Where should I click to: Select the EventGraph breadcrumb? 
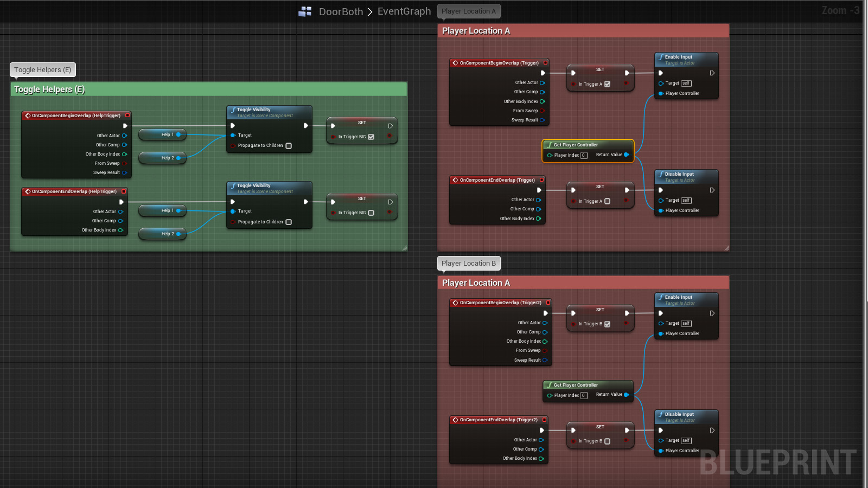pyautogui.click(x=404, y=11)
